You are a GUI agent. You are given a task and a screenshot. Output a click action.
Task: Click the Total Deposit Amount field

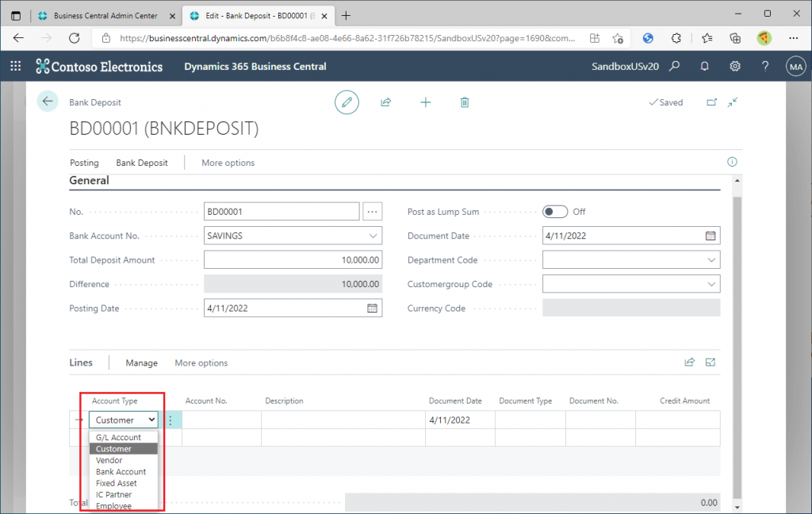point(293,260)
